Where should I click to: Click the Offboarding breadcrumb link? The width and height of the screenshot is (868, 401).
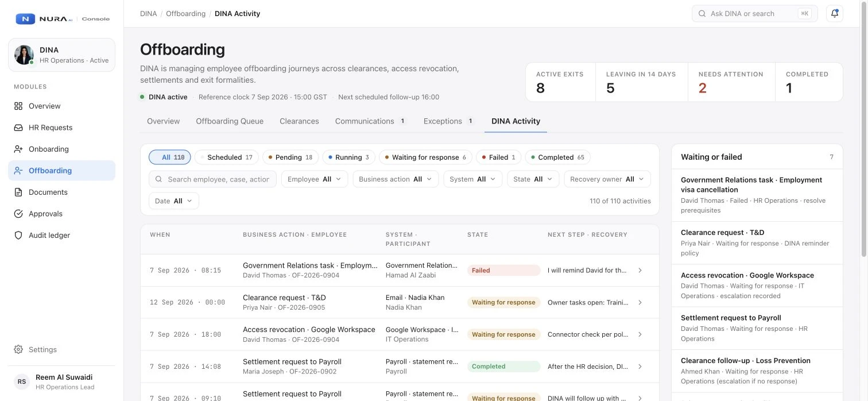pyautogui.click(x=185, y=14)
